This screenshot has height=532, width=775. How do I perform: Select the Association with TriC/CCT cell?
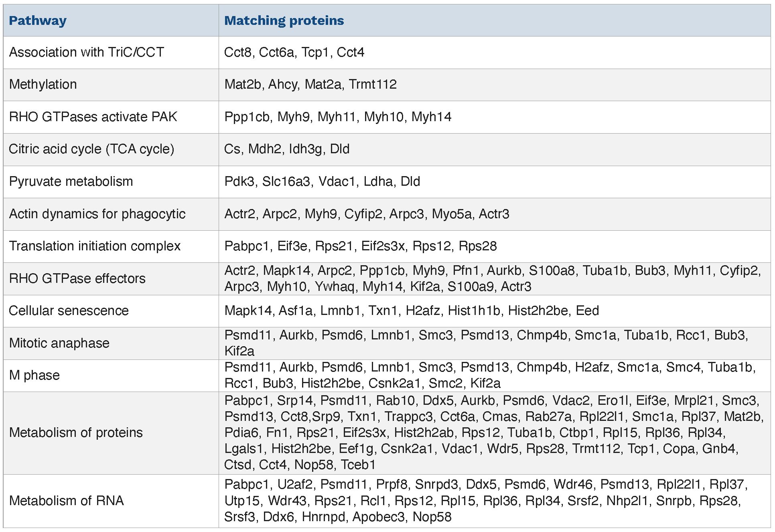coord(87,52)
